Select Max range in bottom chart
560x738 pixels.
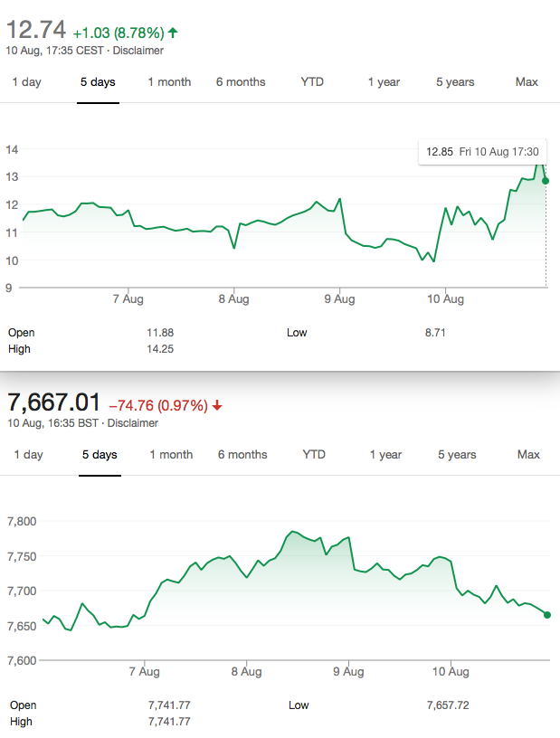(528, 455)
